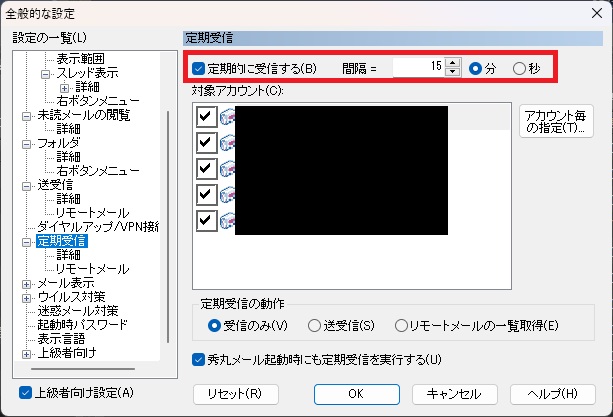The image size is (613, 417).
Task: Click the リセット(R) button
Action: tap(236, 394)
